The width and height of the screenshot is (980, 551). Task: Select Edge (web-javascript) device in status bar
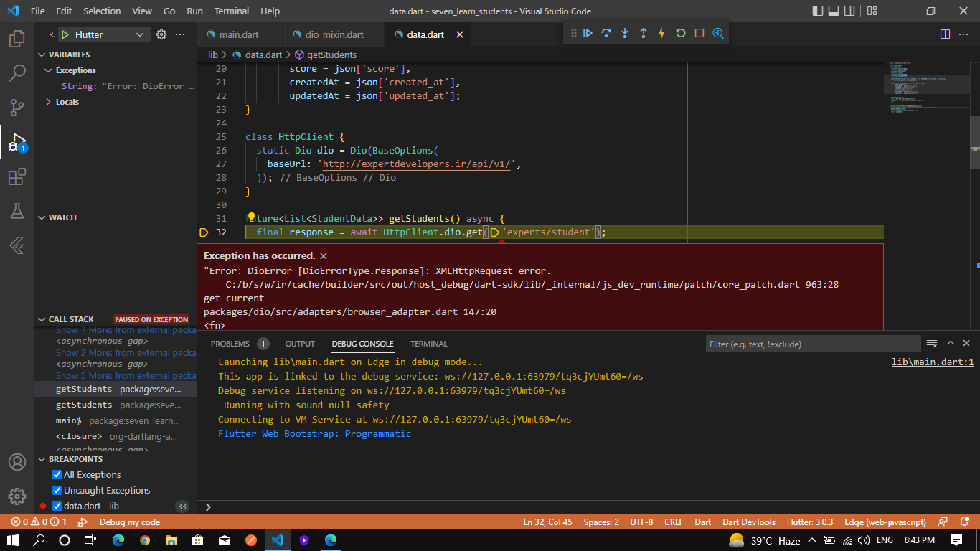(x=885, y=522)
